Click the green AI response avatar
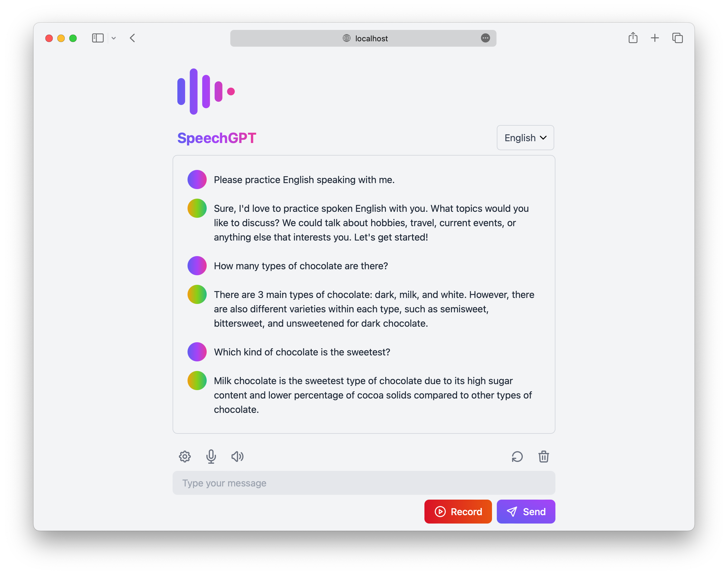The image size is (728, 575). (197, 208)
